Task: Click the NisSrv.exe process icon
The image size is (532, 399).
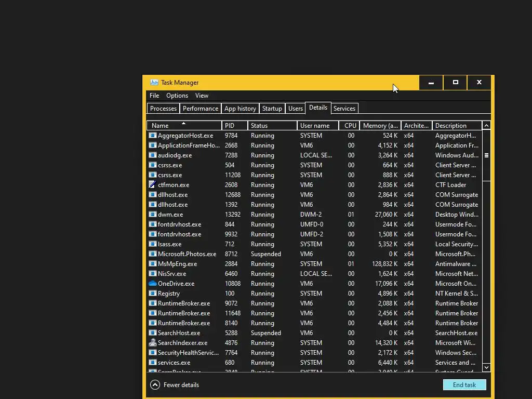Action: tap(153, 273)
